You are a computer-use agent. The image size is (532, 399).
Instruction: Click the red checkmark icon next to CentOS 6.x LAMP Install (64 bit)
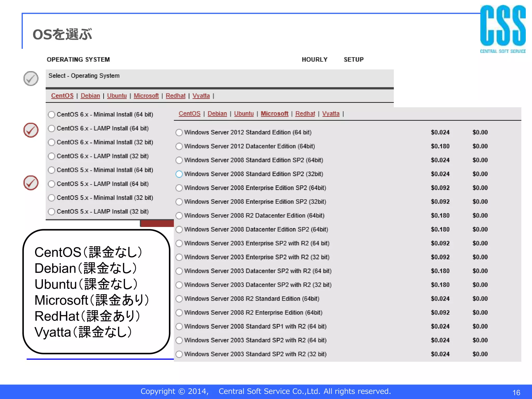(x=31, y=130)
